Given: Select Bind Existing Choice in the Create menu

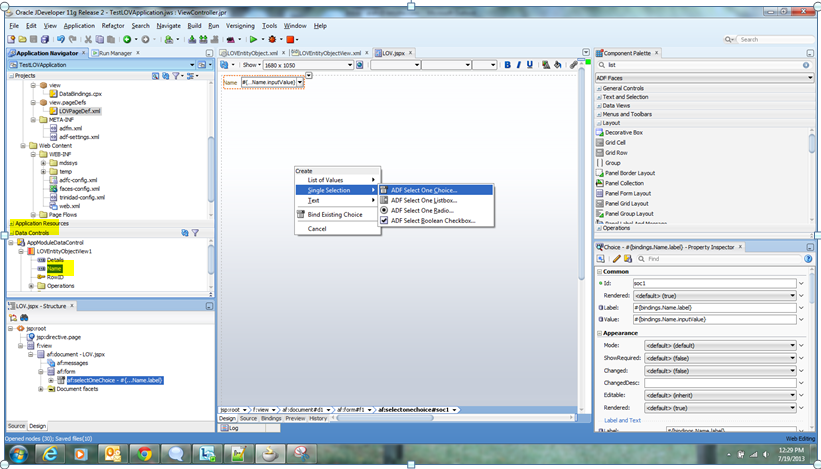Looking at the screenshot, I should 338,215.
